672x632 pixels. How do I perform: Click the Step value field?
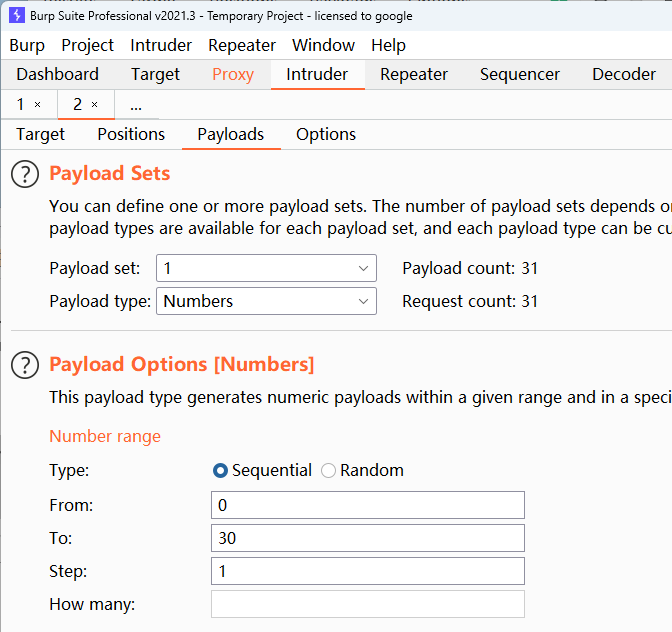367,571
